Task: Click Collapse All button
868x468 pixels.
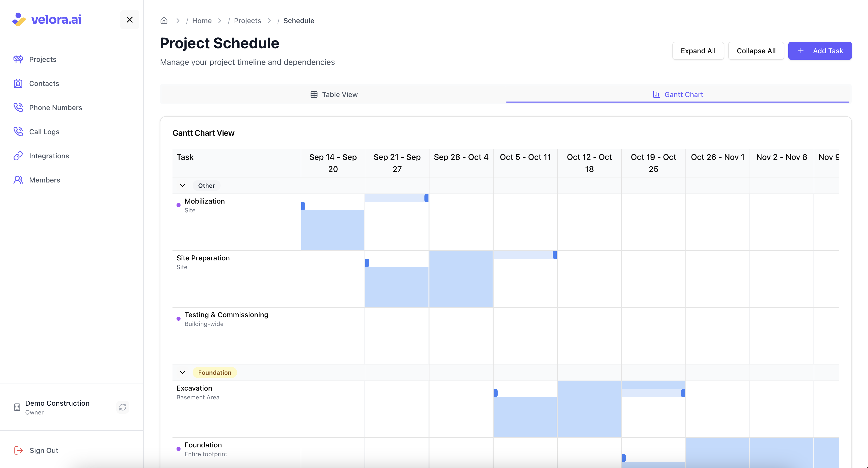Action: pyautogui.click(x=756, y=51)
